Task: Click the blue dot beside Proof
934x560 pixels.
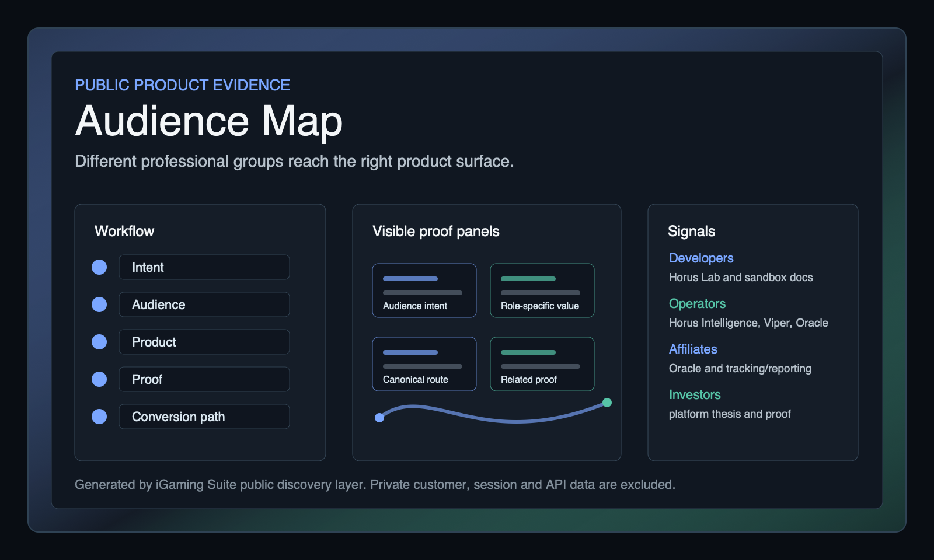Action: tap(99, 379)
